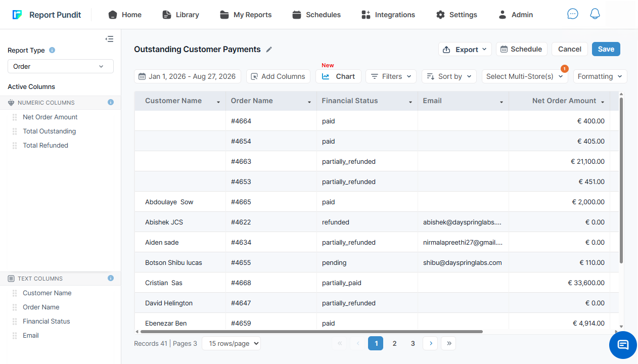Change the date range Jan 1 - Aug 27

(188, 76)
